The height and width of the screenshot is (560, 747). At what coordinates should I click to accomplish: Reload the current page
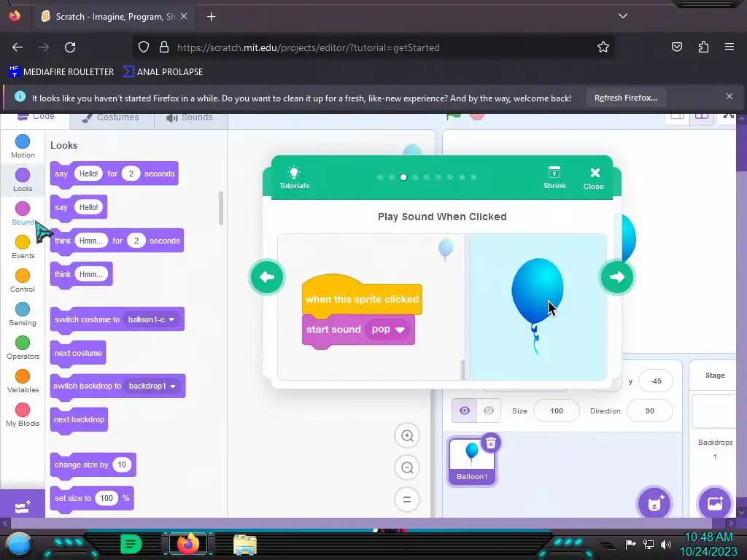tap(70, 47)
